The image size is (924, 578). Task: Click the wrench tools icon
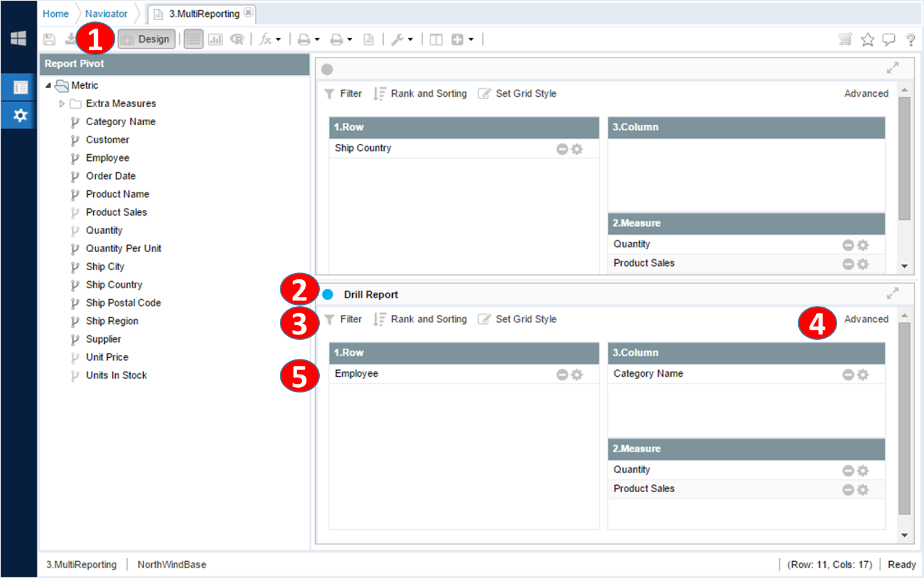click(397, 39)
